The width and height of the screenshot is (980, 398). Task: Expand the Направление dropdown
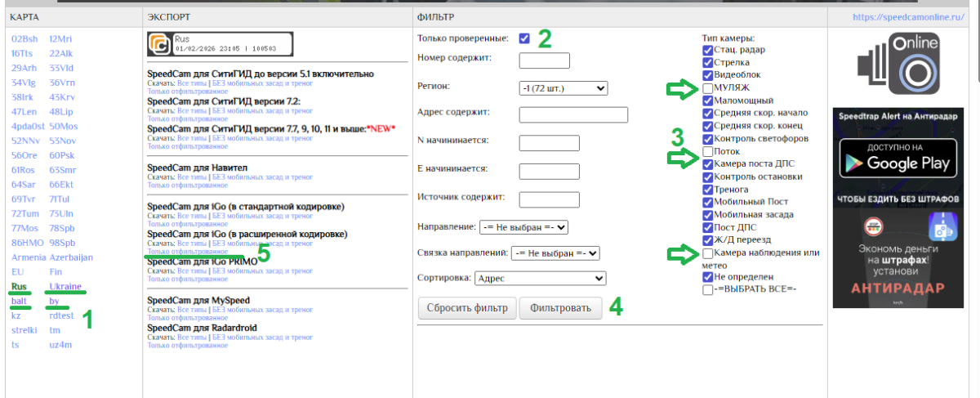click(x=525, y=226)
